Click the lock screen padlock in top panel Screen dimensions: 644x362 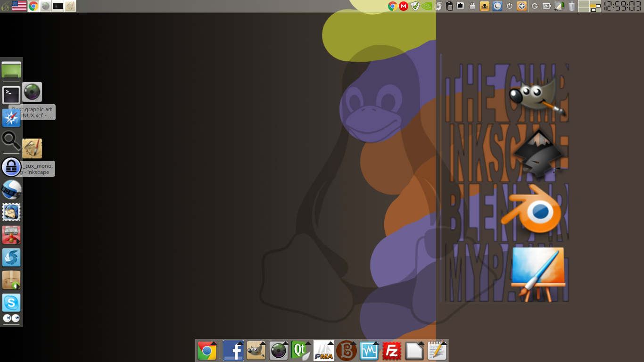click(472, 6)
